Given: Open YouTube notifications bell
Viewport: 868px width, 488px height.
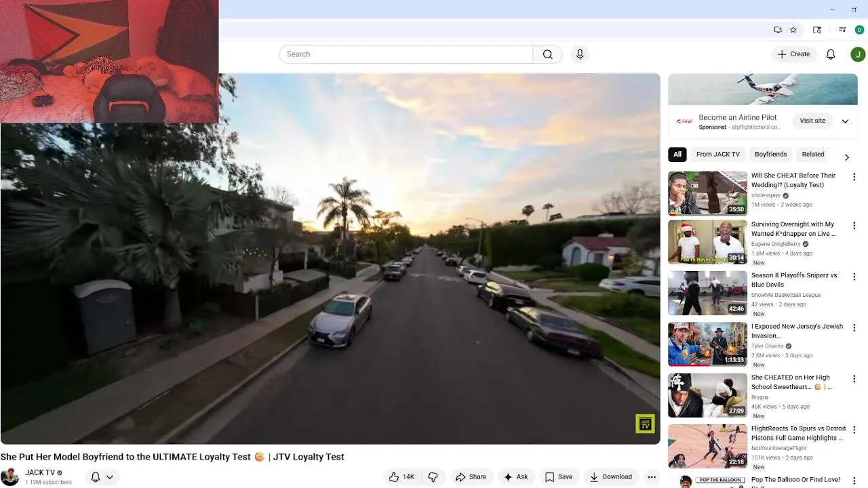Looking at the screenshot, I should 831,54.
